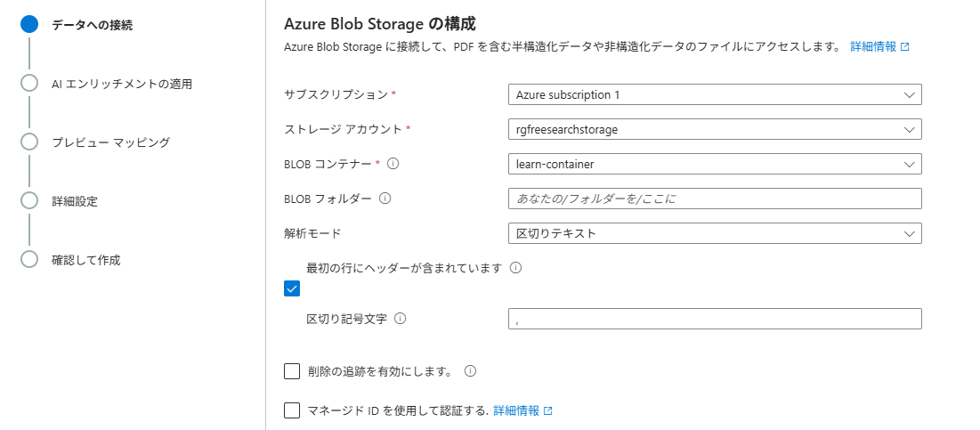Click info icon beside 削除の追跡を有効にします
The width and height of the screenshot is (980, 430).
pos(469,371)
